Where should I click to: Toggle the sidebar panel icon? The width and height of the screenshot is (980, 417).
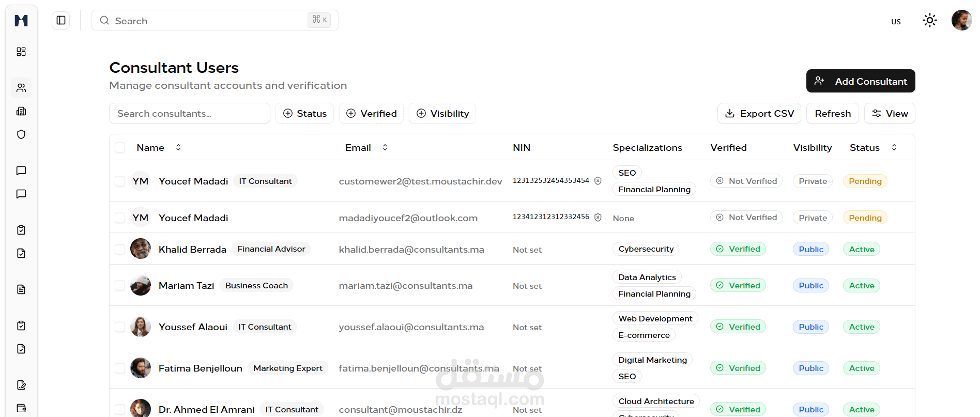coord(61,20)
